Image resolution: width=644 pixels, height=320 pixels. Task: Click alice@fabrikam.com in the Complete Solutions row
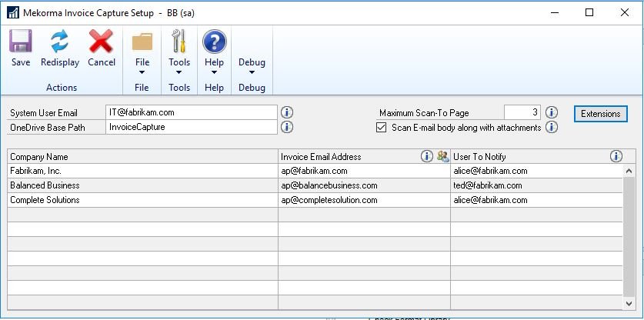(537, 200)
